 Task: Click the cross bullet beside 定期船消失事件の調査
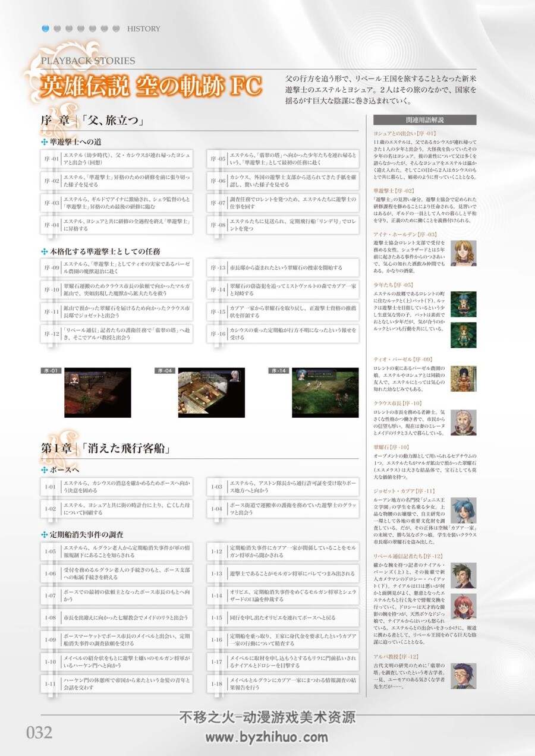(x=44, y=535)
